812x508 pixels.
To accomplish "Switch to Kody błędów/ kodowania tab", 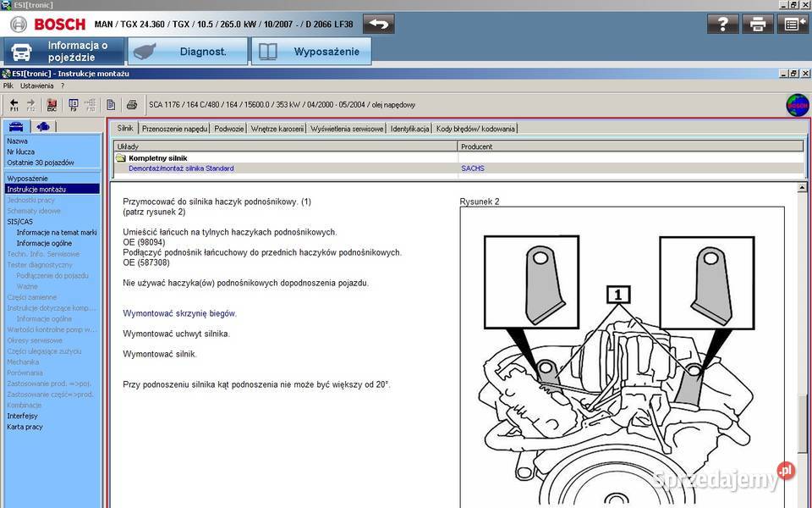I will tap(475, 129).
